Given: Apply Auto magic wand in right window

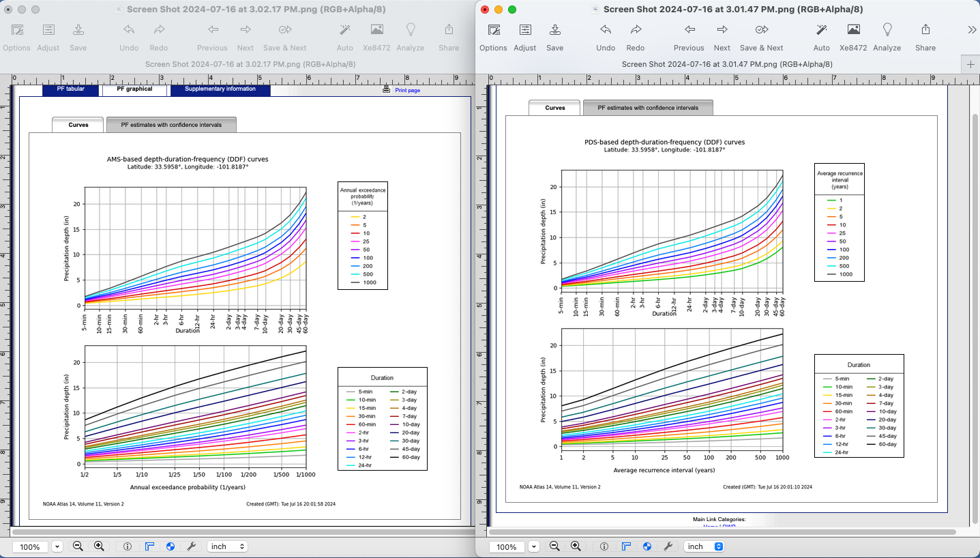Looking at the screenshot, I should coord(822,37).
